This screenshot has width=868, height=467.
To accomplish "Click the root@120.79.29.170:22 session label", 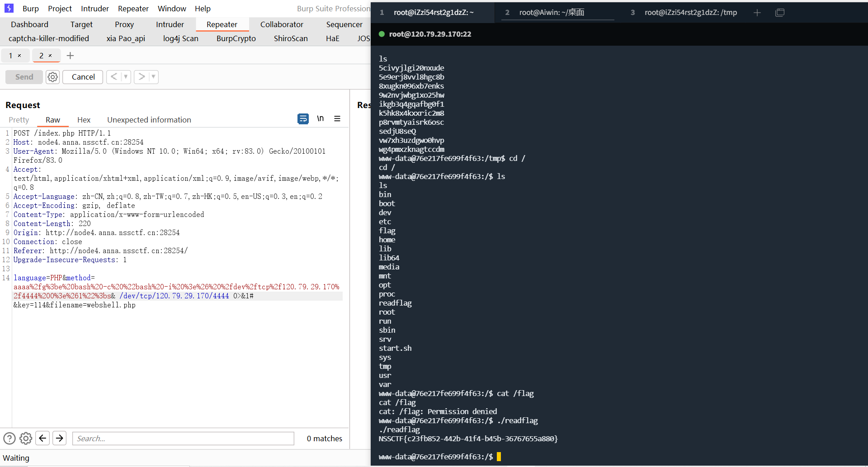I will coord(430,34).
